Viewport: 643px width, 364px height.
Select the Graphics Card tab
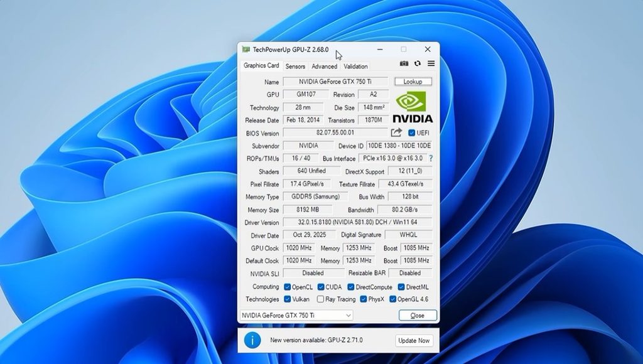261,66
